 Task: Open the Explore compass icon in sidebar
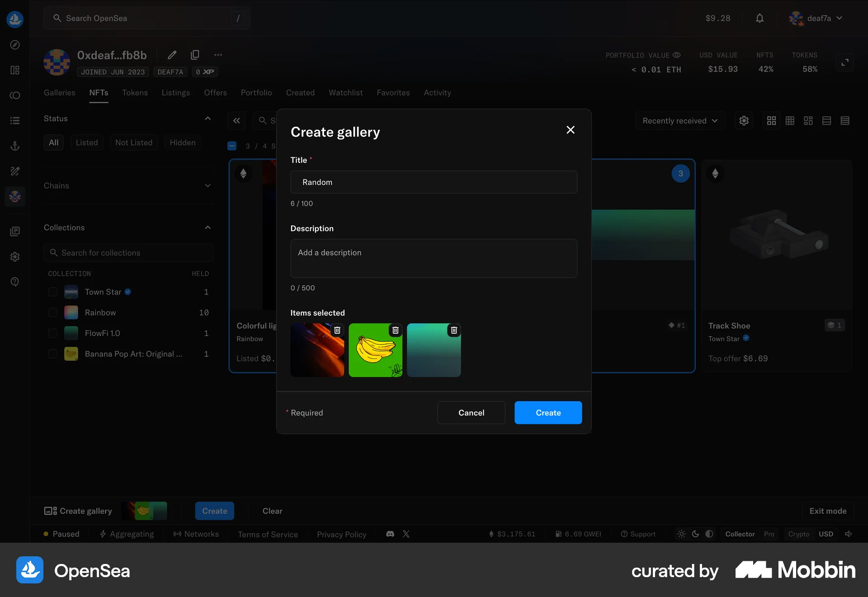[x=15, y=45]
